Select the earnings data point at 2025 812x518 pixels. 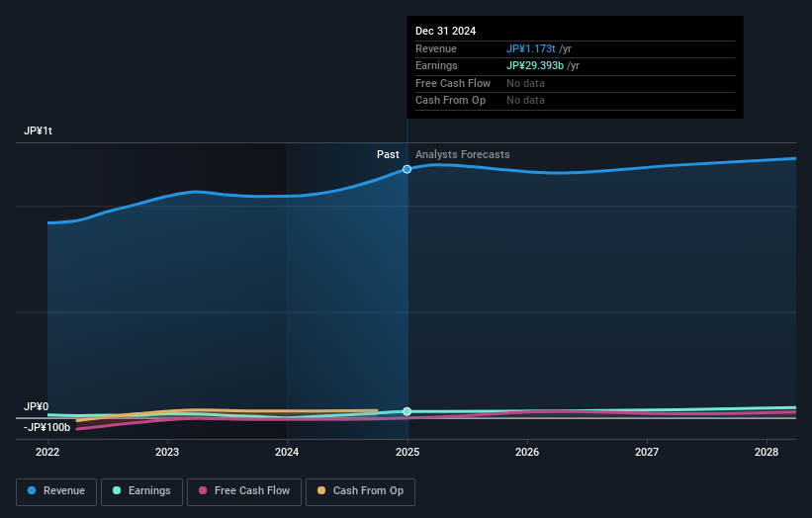[x=407, y=411]
